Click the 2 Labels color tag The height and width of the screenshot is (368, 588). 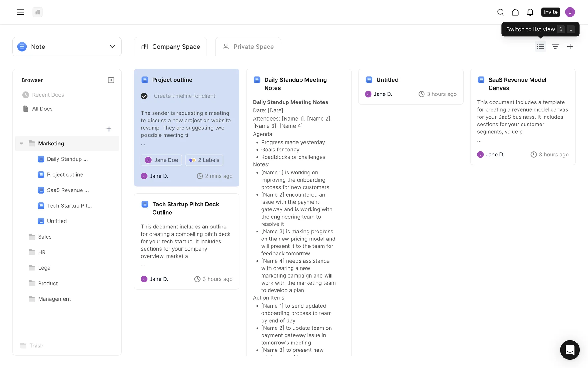tap(204, 160)
